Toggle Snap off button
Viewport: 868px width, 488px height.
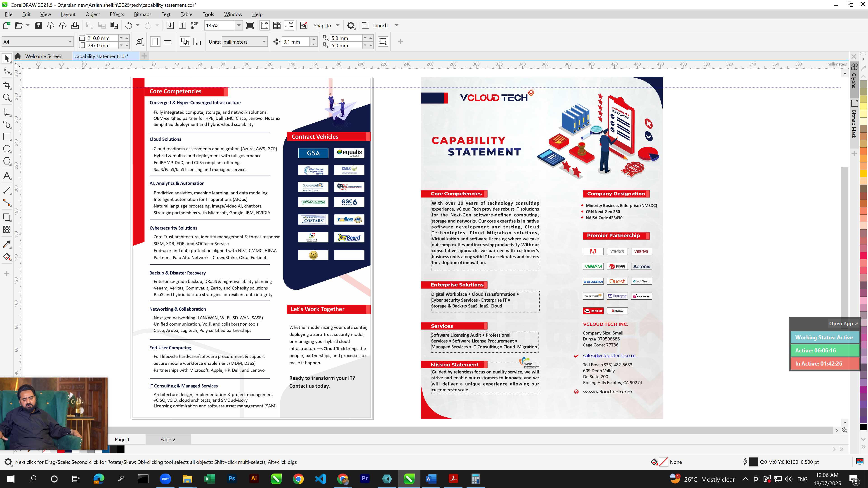point(304,25)
